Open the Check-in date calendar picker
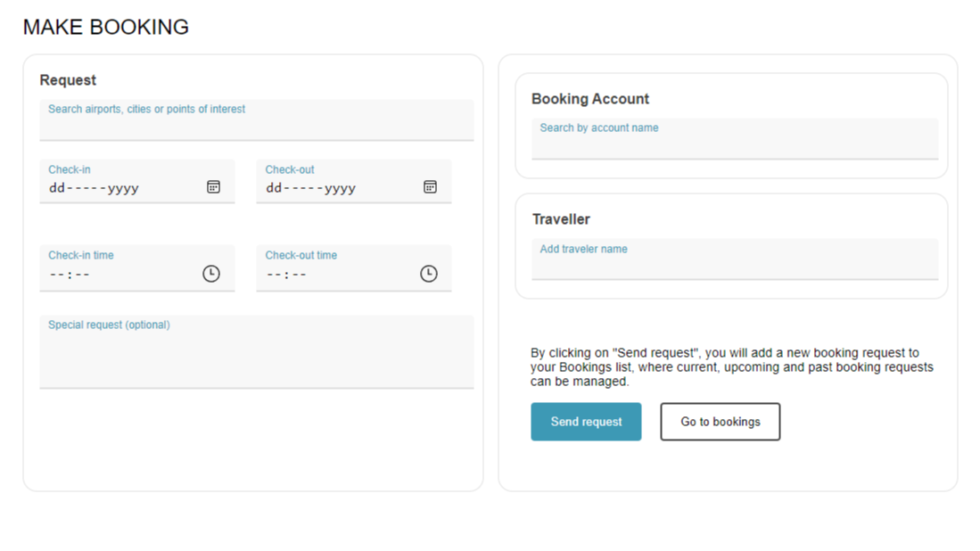Screen dimensions: 980x551 [x=213, y=186]
